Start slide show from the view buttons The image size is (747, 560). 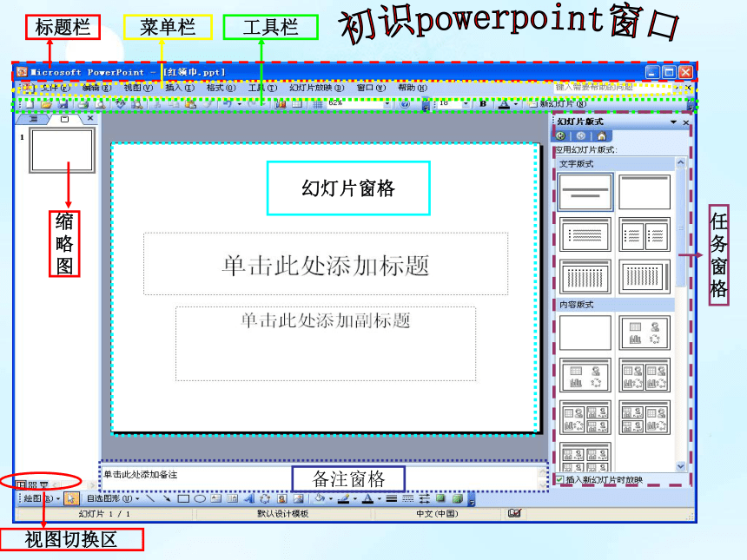43,484
